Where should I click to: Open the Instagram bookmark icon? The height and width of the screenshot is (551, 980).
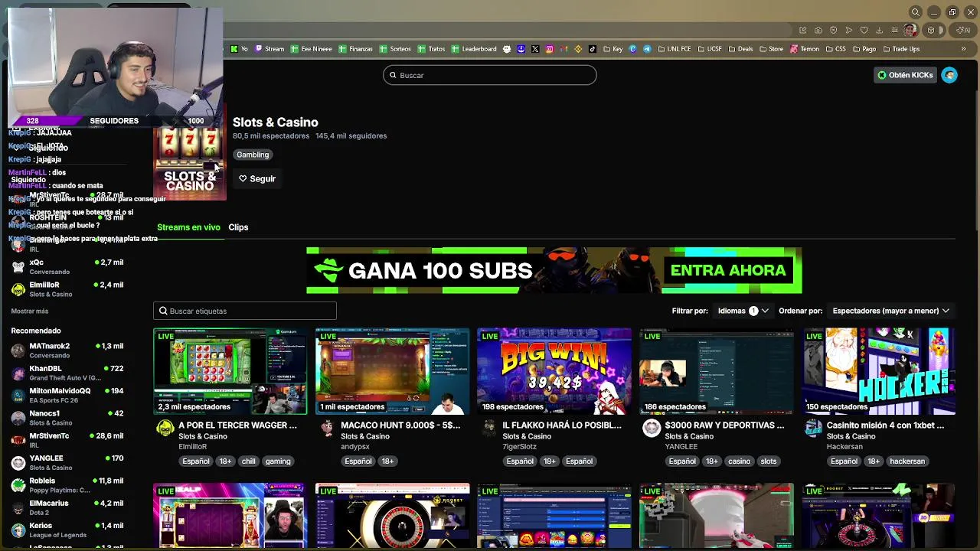[549, 49]
